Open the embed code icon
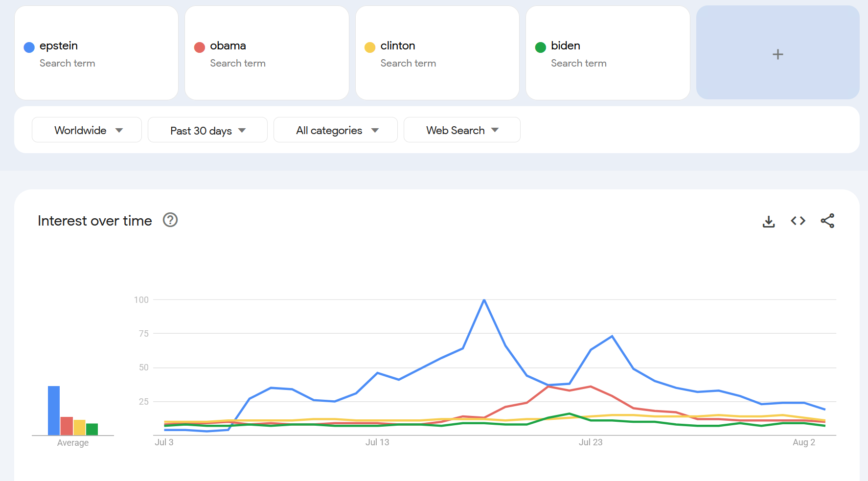The image size is (868, 481). tap(798, 221)
